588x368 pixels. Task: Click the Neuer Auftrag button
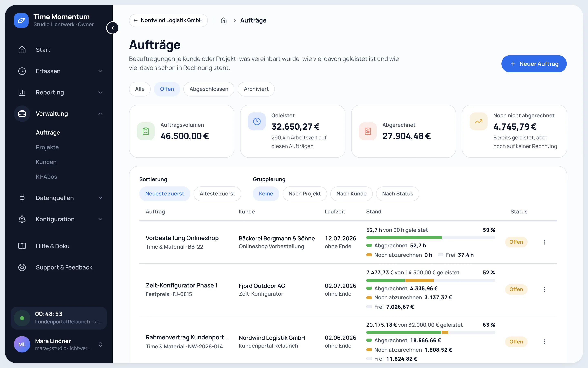(x=534, y=64)
